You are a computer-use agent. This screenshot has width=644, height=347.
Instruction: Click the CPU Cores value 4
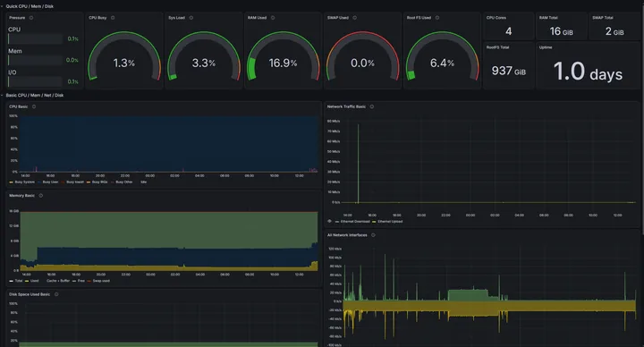point(508,31)
